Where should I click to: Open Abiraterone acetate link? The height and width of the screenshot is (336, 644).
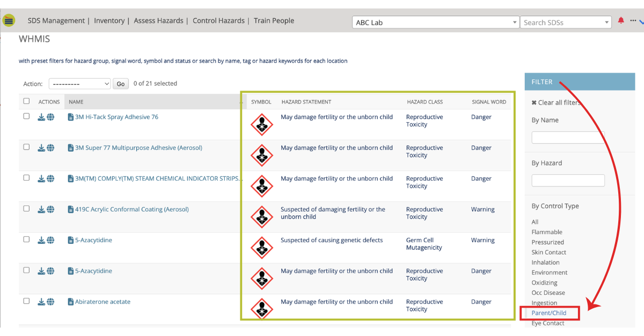(103, 302)
